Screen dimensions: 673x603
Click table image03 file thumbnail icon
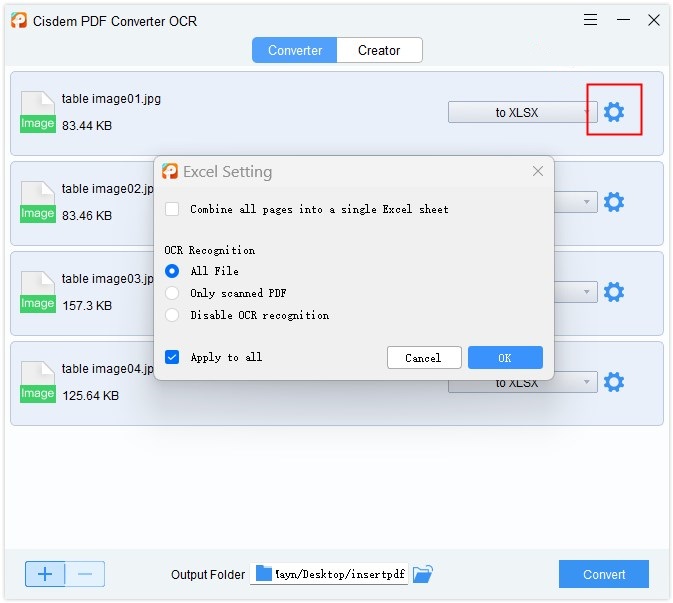click(38, 292)
